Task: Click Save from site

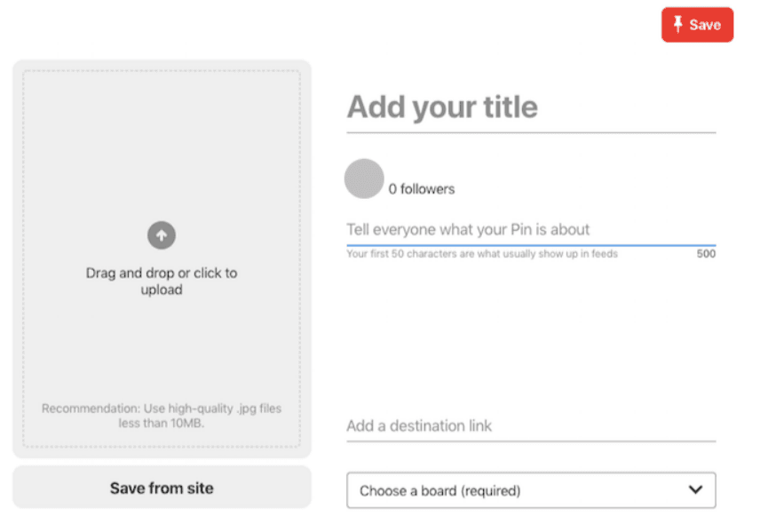Action: coord(161,488)
